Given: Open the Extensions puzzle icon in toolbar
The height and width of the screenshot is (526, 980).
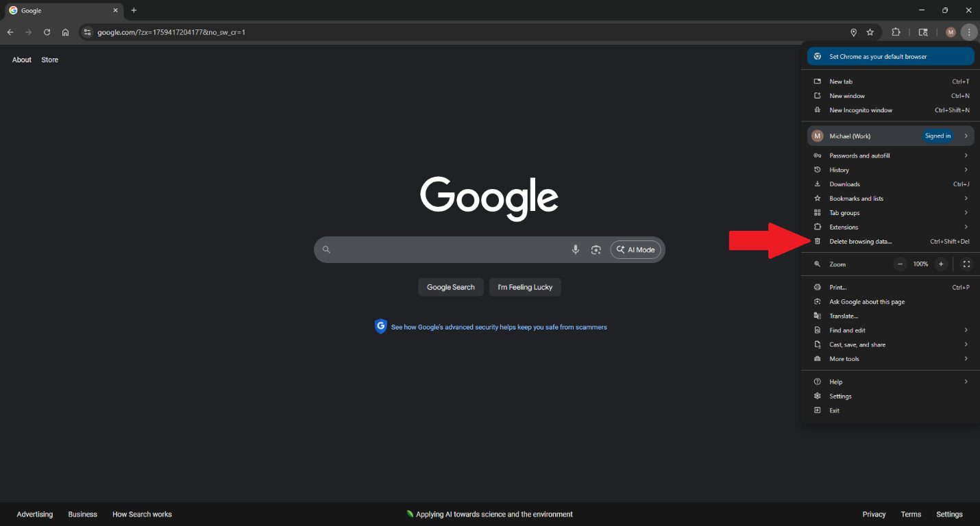Looking at the screenshot, I should click(x=896, y=32).
